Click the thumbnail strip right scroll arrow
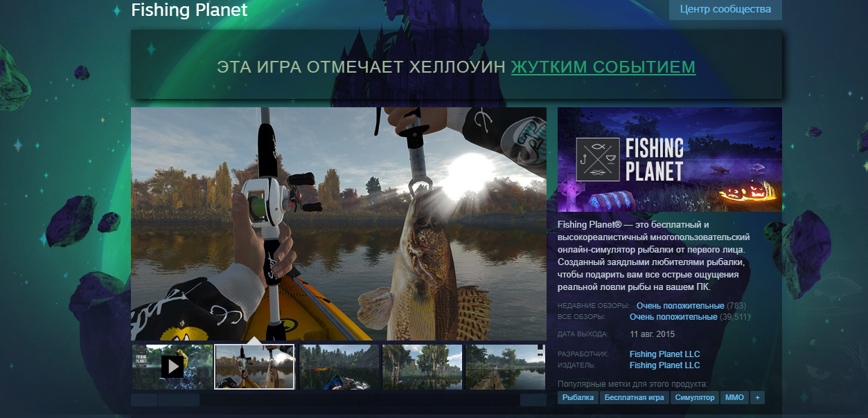 [x=533, y=400]
